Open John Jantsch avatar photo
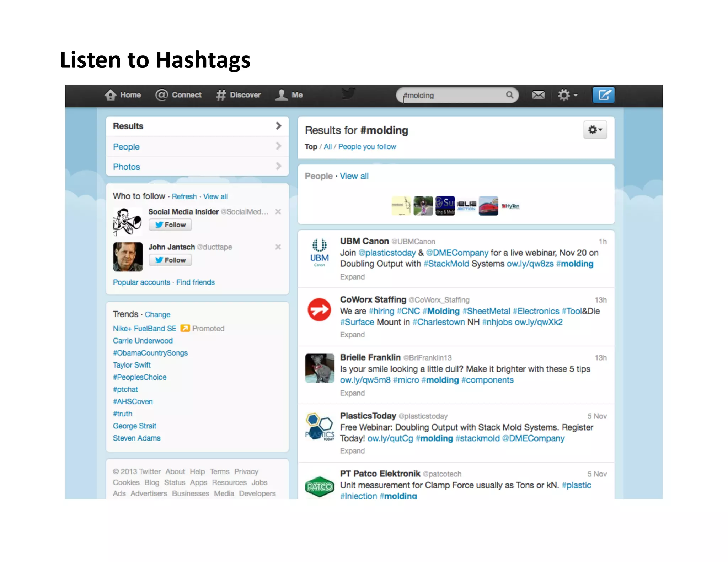The image size is (728, 562). click(128, 257)
